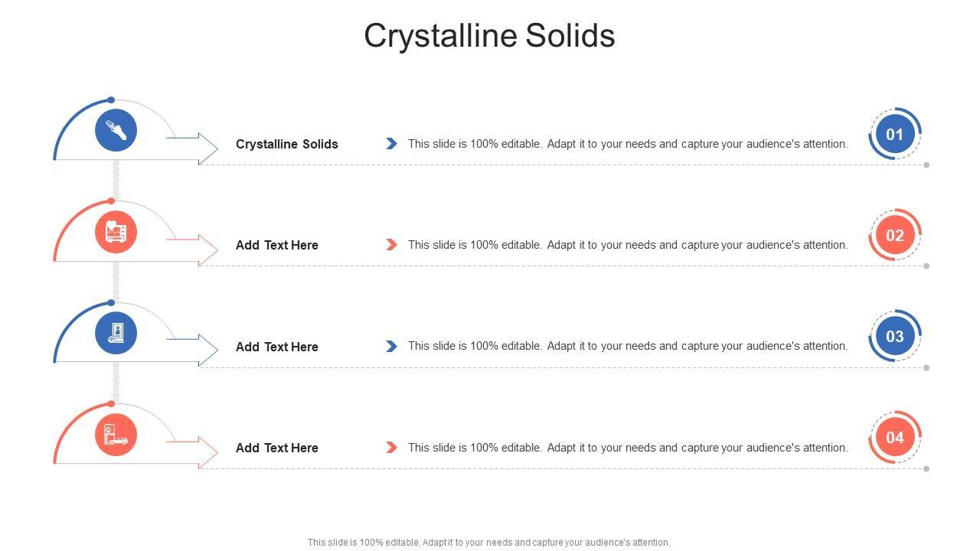
Task: Click 'Add Text Here' in the fourth row
Action: point(277,448)
